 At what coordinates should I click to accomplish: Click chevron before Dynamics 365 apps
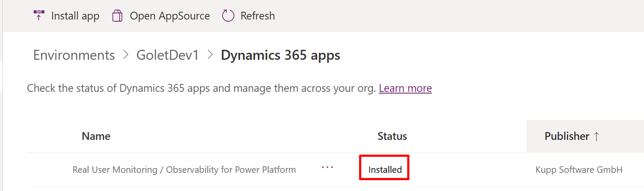[210, 55]
